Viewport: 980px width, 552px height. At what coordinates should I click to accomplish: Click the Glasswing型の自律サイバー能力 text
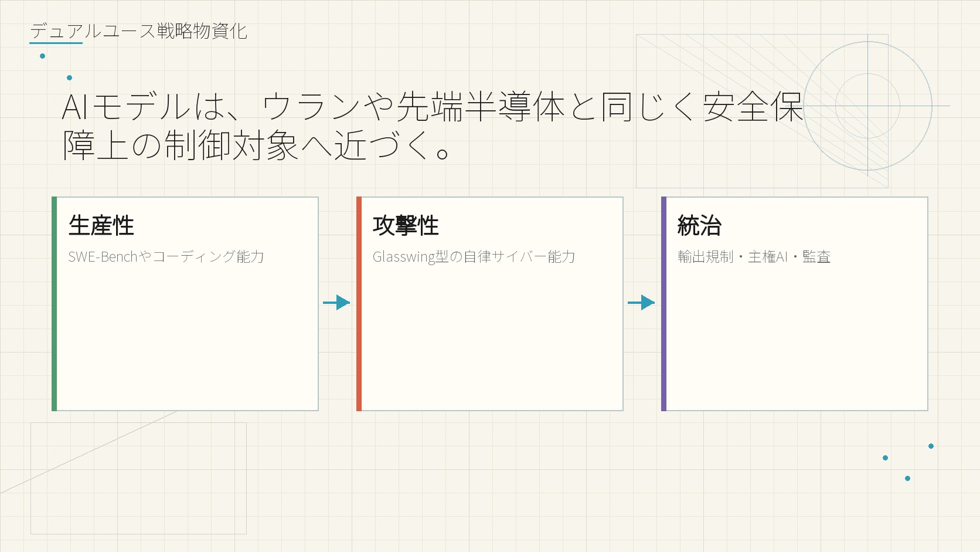coord(474,257)
